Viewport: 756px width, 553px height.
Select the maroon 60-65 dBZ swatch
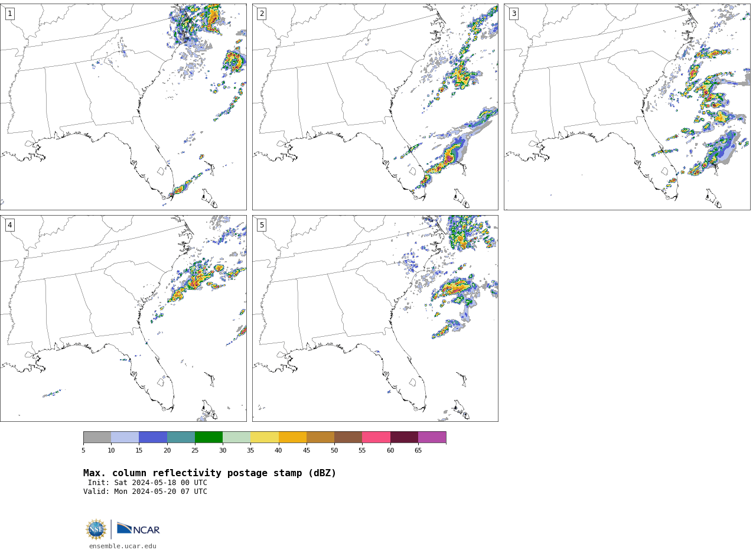[x=404, y=437]
